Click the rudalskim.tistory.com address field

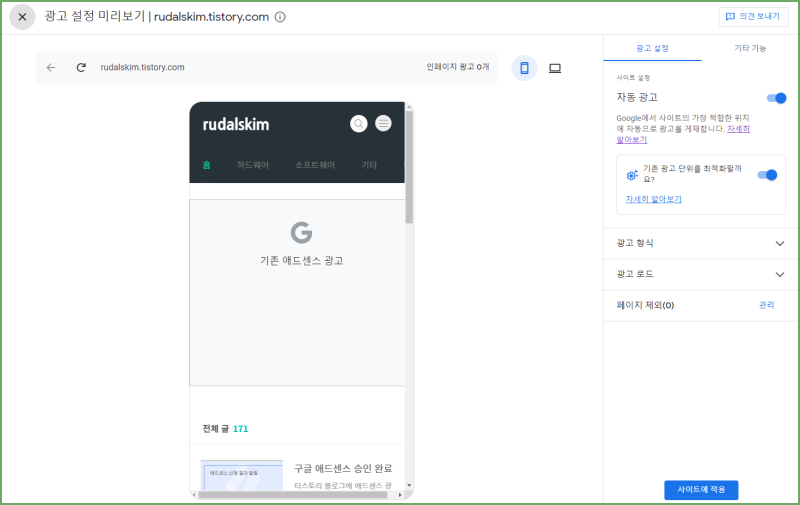tap(142, 67)
